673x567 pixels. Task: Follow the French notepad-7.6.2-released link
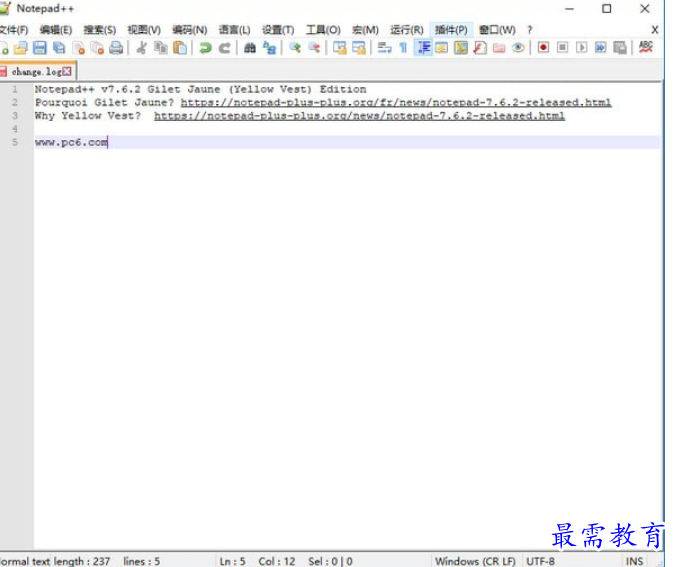pos(396,103)
